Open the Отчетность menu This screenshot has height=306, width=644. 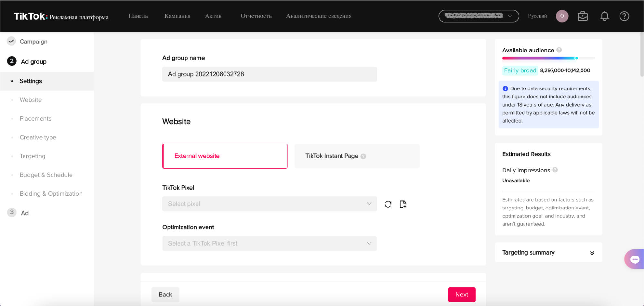[x=256, y=16]
